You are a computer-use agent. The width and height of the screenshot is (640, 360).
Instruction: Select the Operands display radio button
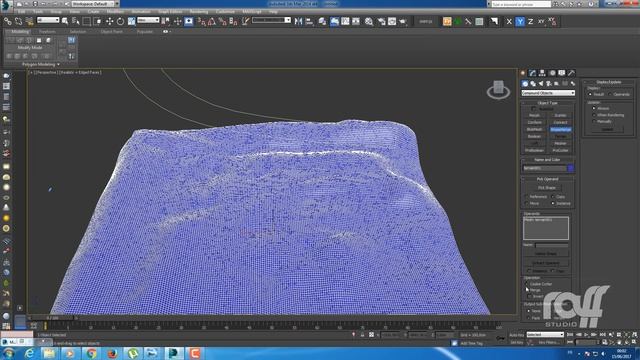coord(611,94)
